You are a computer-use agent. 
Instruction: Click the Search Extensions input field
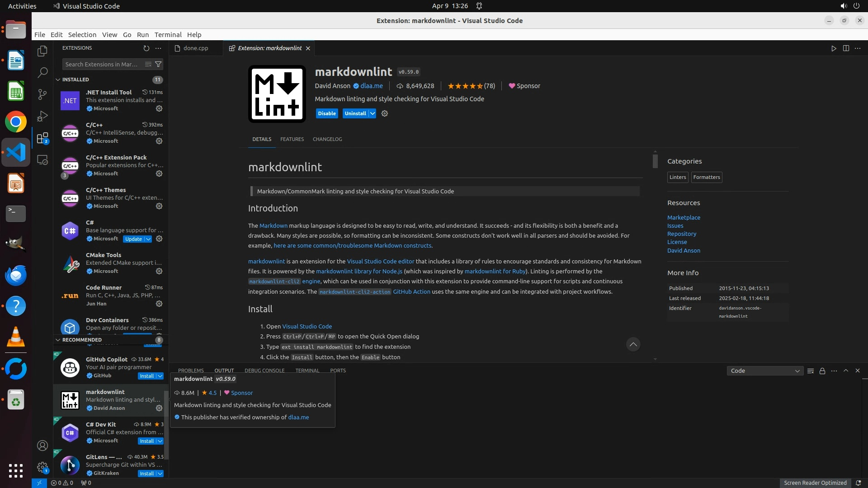click(x=102, y=65)
